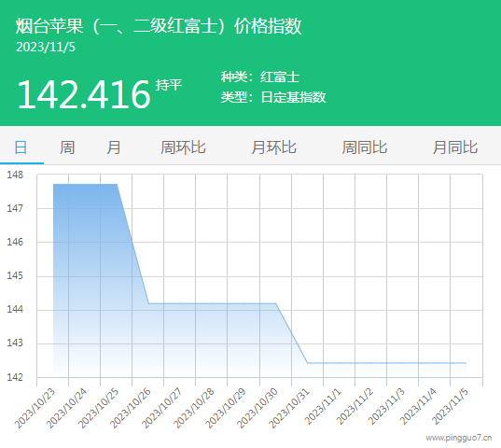Image resolution: width=501 pixels, height=448 pixels.
Task: Select the 日 daily tab
Action: pyautogui.click(x=21, y=147)
